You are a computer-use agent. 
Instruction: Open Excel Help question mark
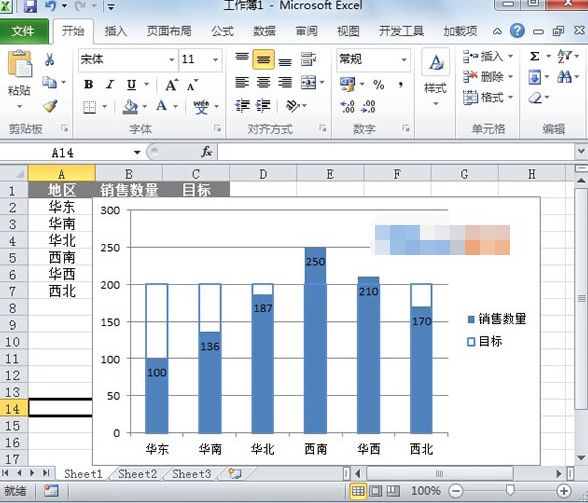click(517, 31)
